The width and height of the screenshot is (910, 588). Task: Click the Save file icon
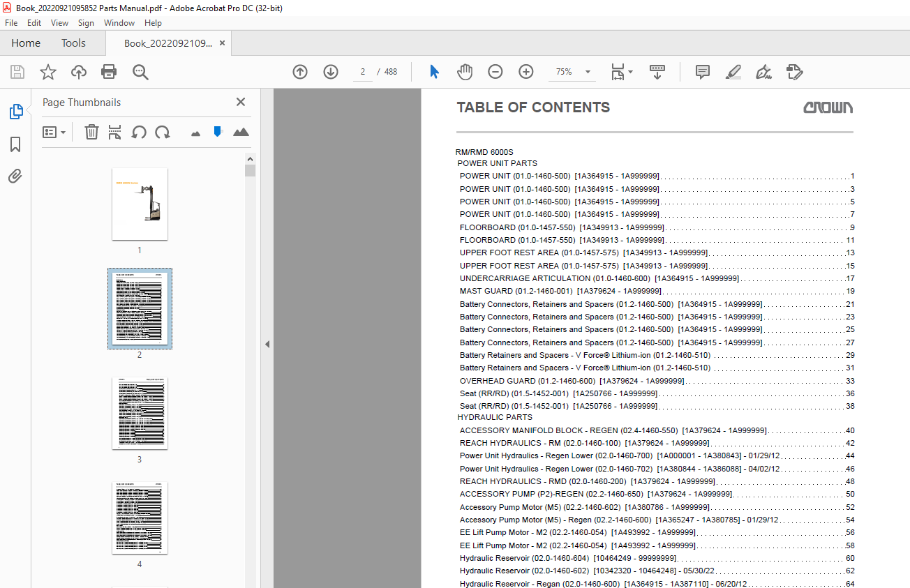point(17,72)
